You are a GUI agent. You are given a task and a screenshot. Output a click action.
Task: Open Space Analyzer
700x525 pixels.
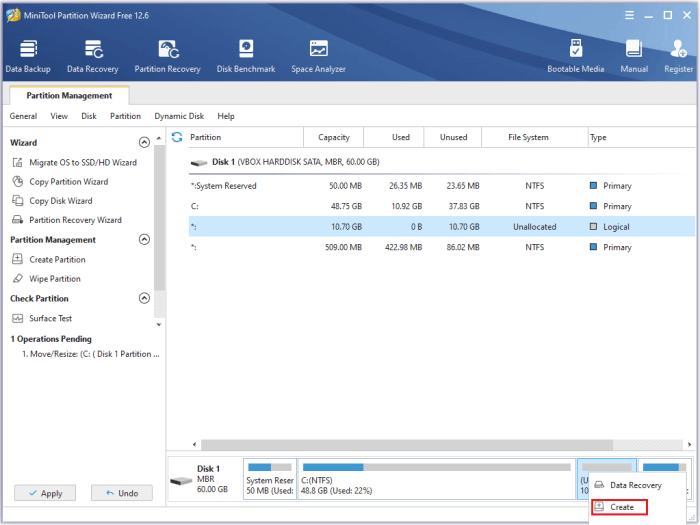(x=318, y=56)
